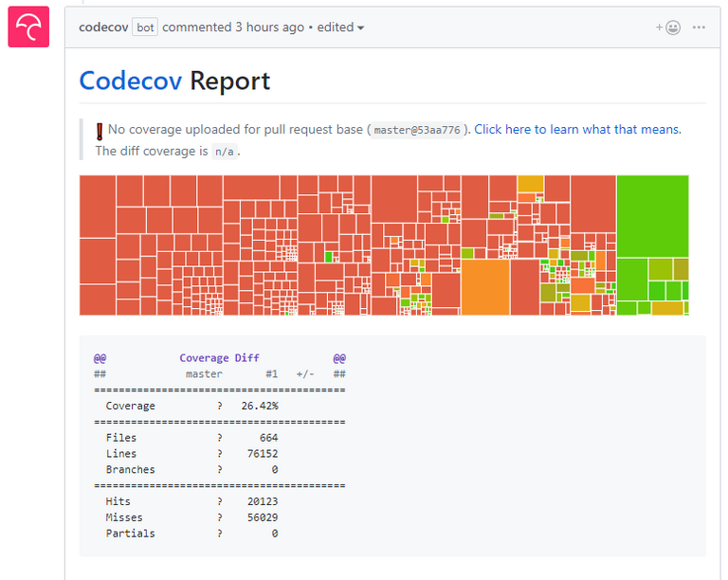Open 'Click here to learn what that means' link
This screenshot has height=580, width=728.
[x=577, y=130]
